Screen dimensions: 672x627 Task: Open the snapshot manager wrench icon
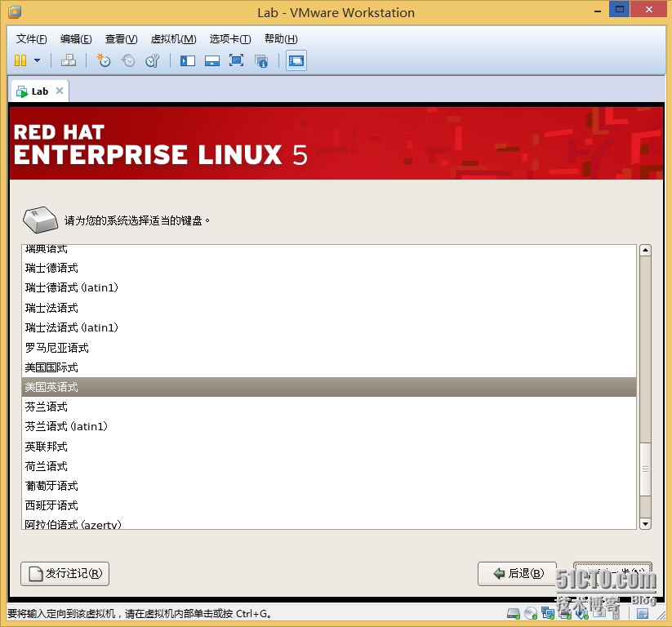tap(152, 60)
